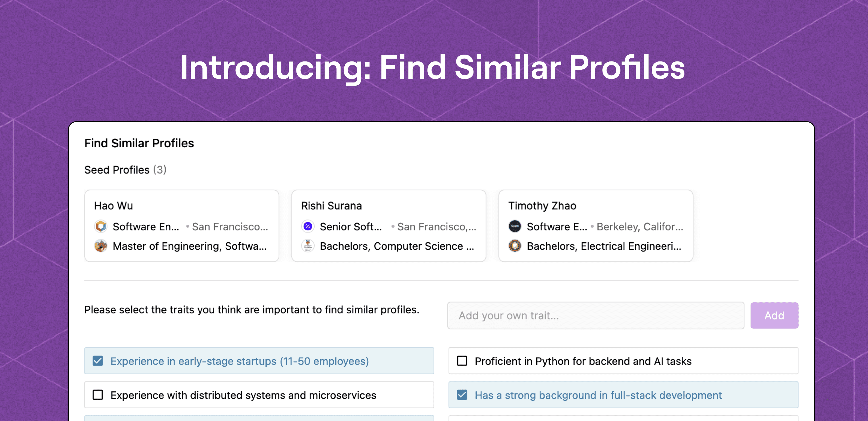Click the Add trait button
Screen dimensions: 868x421
774,315
